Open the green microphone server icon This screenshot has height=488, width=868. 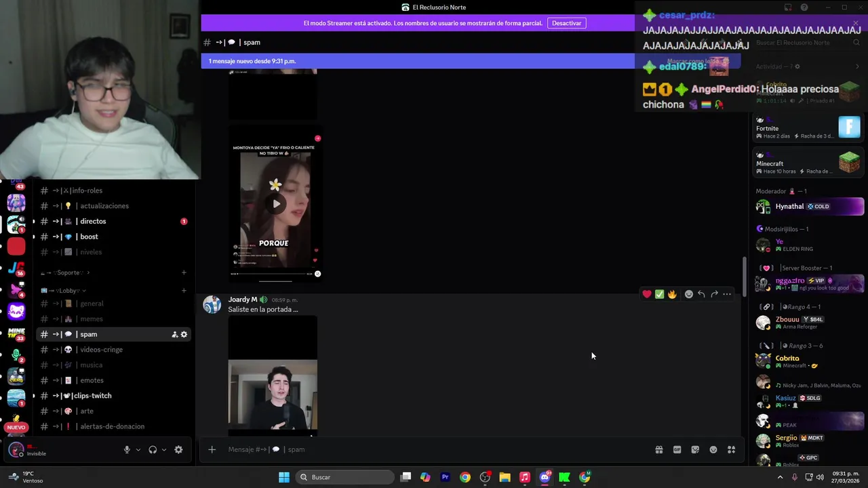(16, 355)
